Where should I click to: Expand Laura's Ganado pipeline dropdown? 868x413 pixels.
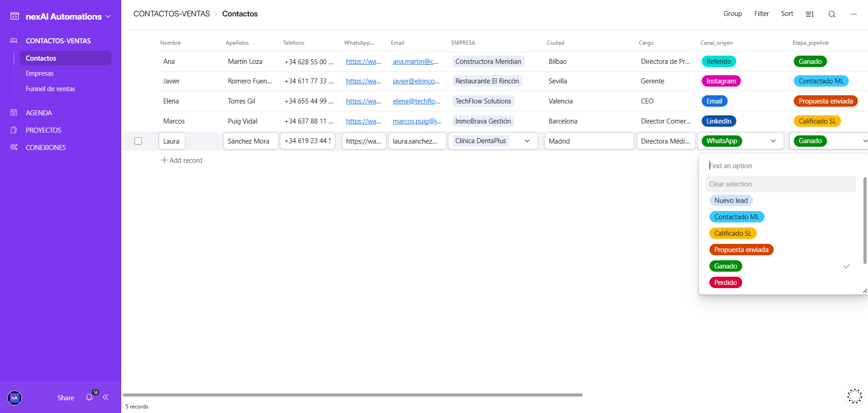[x=864, y=141]
